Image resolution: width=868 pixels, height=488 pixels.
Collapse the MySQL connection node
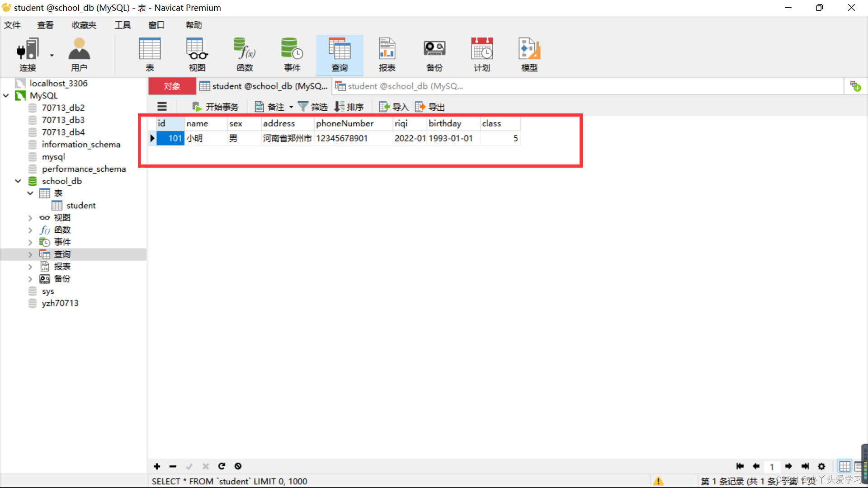6,95
